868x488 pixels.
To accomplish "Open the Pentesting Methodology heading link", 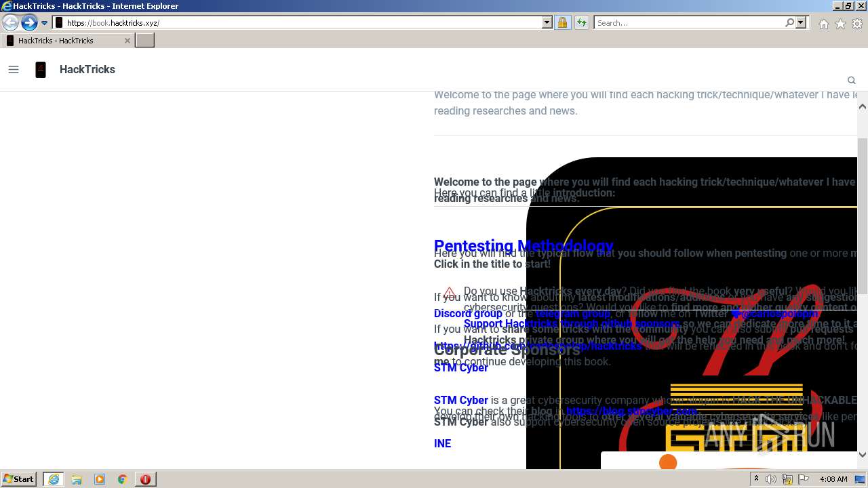I will 524,246.
